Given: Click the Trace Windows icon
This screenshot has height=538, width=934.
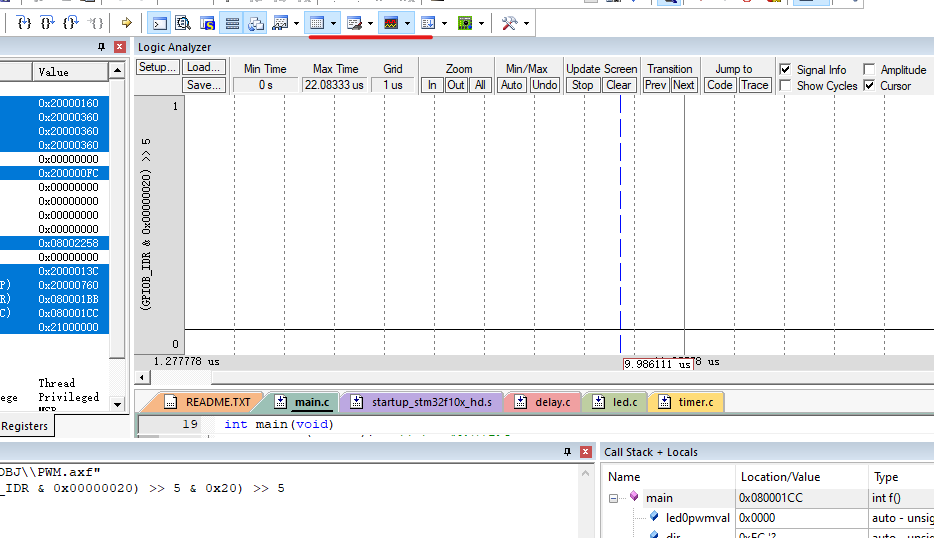Looking at the screenshot, I should 428,23.
